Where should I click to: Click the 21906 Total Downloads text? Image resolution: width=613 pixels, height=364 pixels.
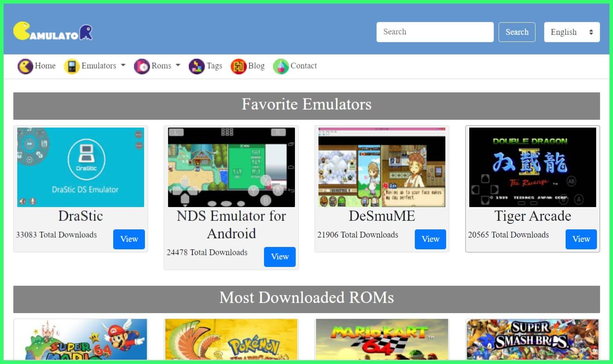358,235
